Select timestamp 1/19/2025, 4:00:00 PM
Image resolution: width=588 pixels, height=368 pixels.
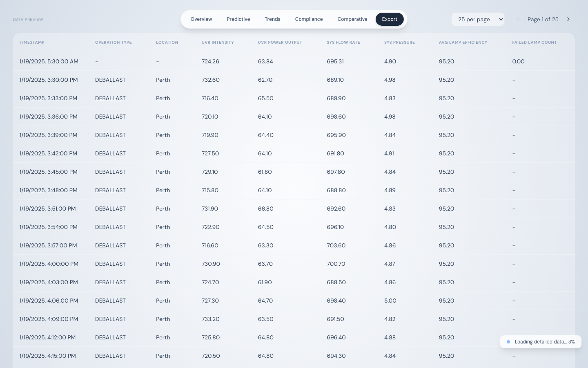(49, 264)
